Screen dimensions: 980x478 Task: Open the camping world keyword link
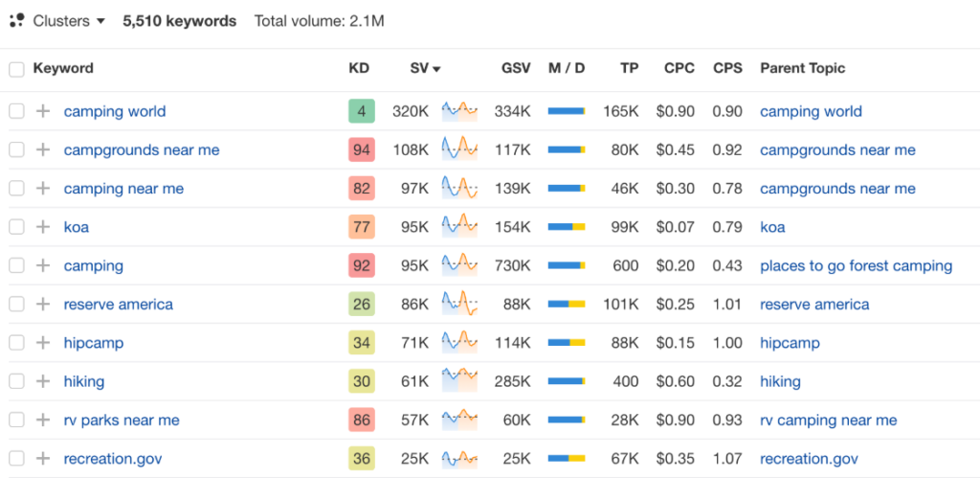[x=115, y=111]
